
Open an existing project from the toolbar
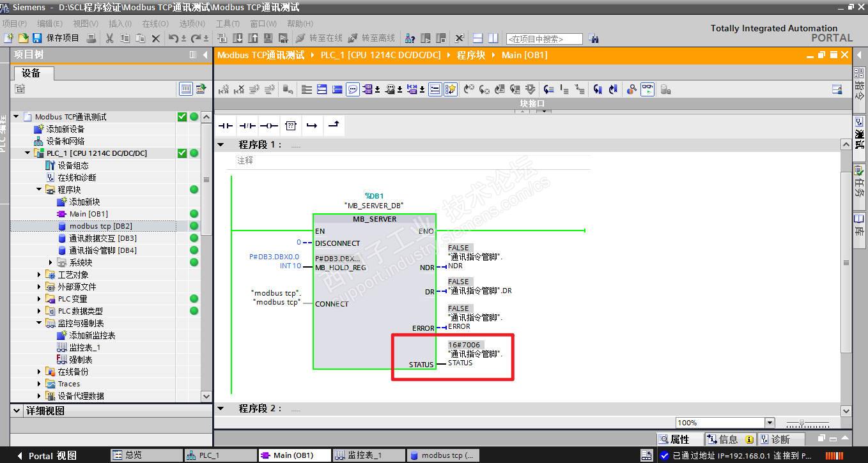coord(23,38)
